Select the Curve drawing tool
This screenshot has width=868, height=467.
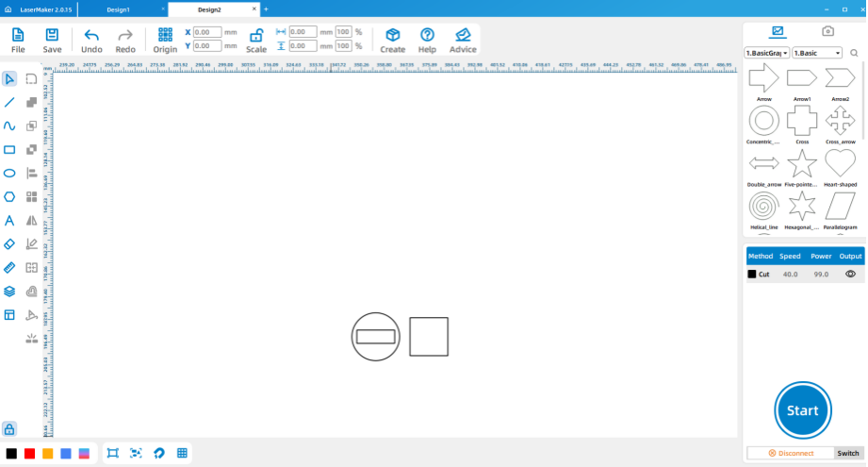(x=9, y=126)
